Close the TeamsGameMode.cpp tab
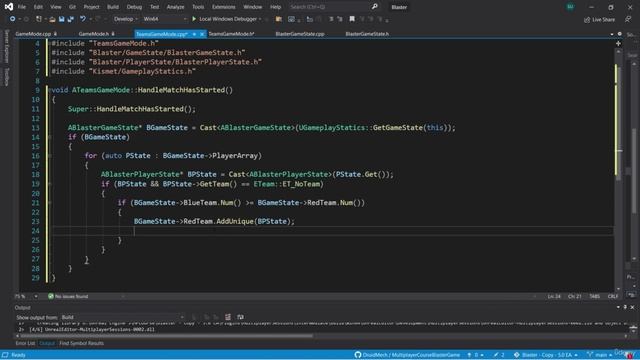This screenshot has height=360, width=640. pos(202,34)
